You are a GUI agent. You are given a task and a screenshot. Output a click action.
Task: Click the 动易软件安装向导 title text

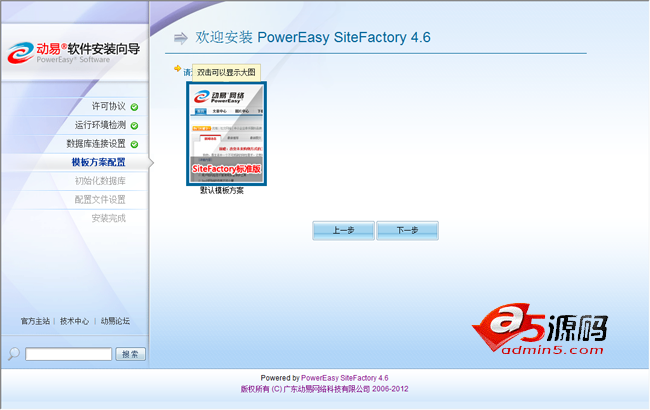pyautogui.click(x=88, y=49)
